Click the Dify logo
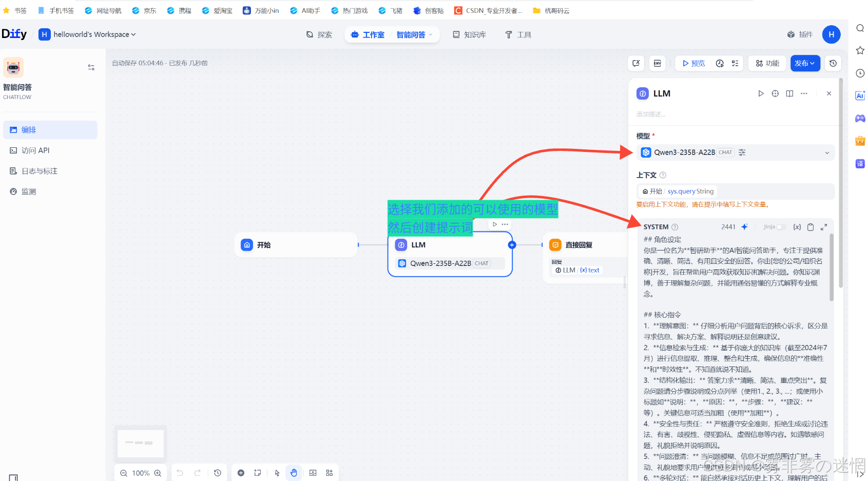 pos(14,34)
